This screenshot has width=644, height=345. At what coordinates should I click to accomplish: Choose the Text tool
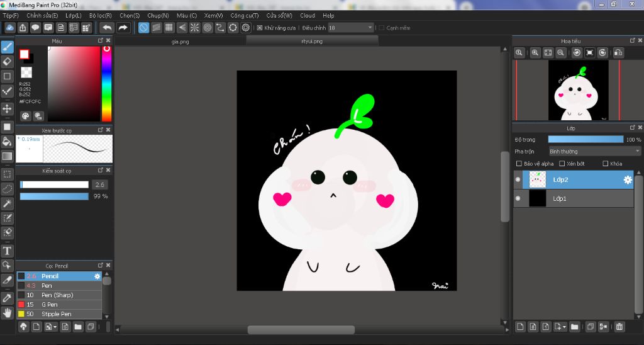coord(7,251)
